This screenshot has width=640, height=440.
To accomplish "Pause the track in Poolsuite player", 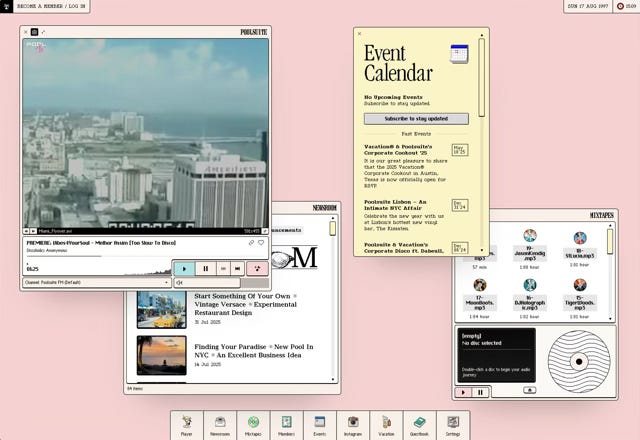I will (206, 269).
